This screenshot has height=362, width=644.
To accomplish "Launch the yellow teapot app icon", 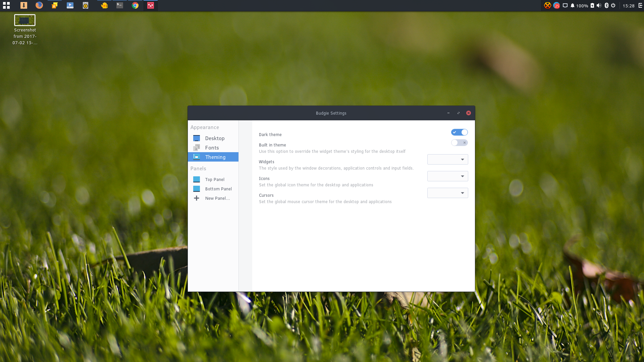I will [x=104, y=5].
